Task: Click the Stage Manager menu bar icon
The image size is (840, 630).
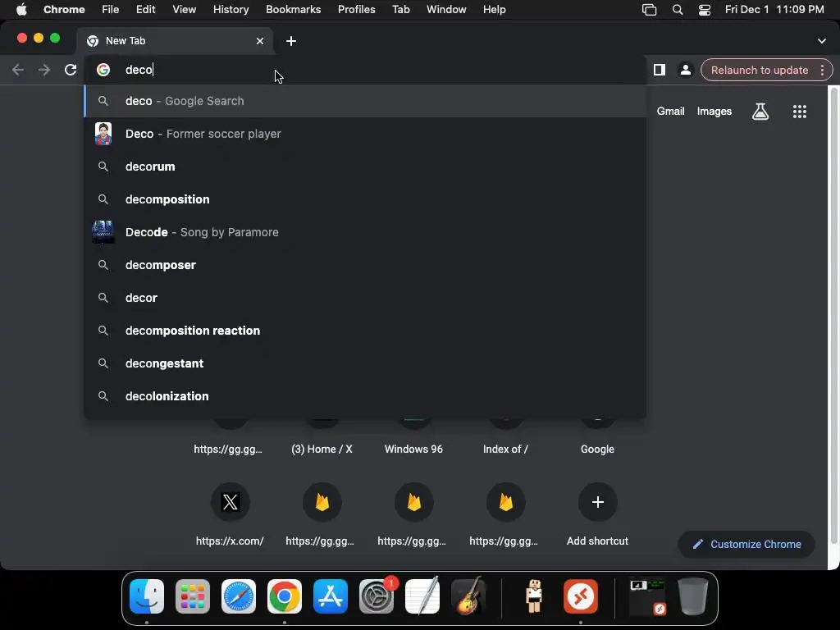Action: click(x=649, y=9)
